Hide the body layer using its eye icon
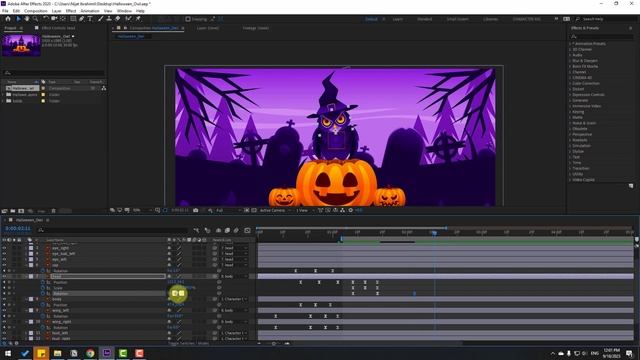Screen dimensions: 640x360 click(x=4, y=299)
